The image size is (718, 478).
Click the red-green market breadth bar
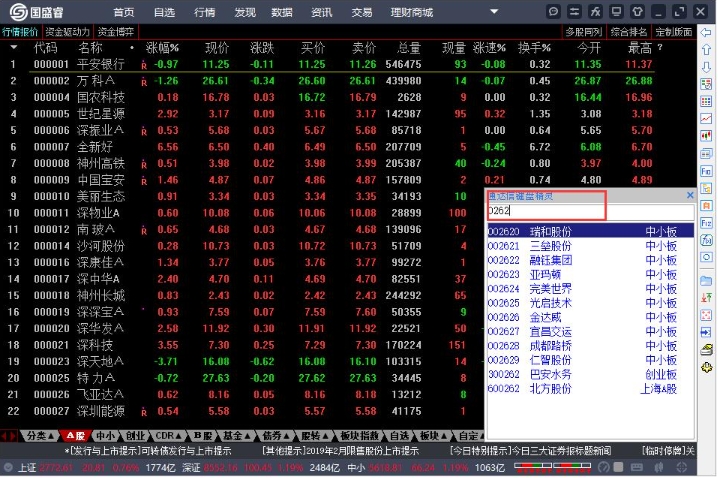[x=552, y=467]
